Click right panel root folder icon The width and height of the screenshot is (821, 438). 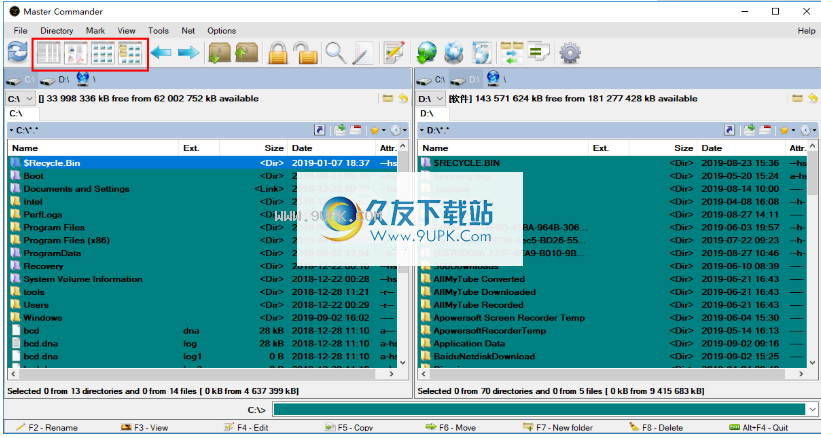coord(797,98)
